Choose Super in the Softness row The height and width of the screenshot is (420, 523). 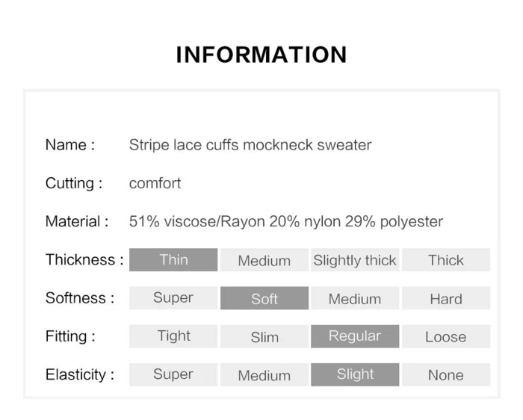pos(173,298)
